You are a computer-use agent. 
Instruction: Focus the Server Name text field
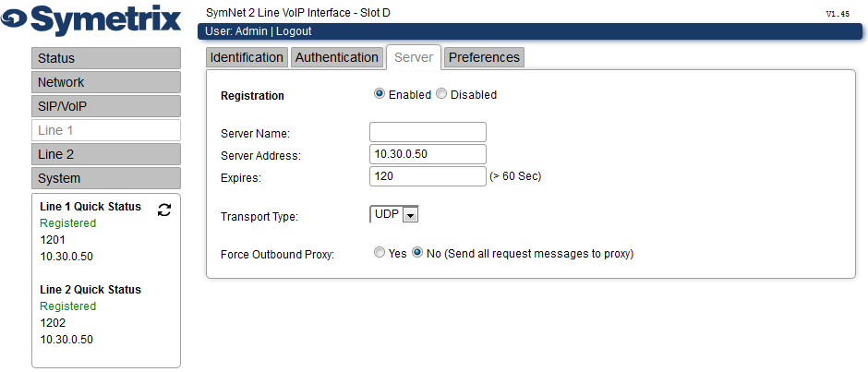point(428,132)
